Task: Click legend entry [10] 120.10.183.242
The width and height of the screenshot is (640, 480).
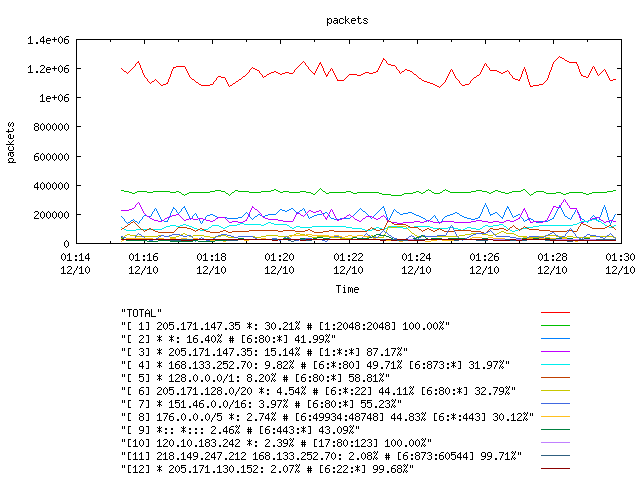Action: (277, 443)
